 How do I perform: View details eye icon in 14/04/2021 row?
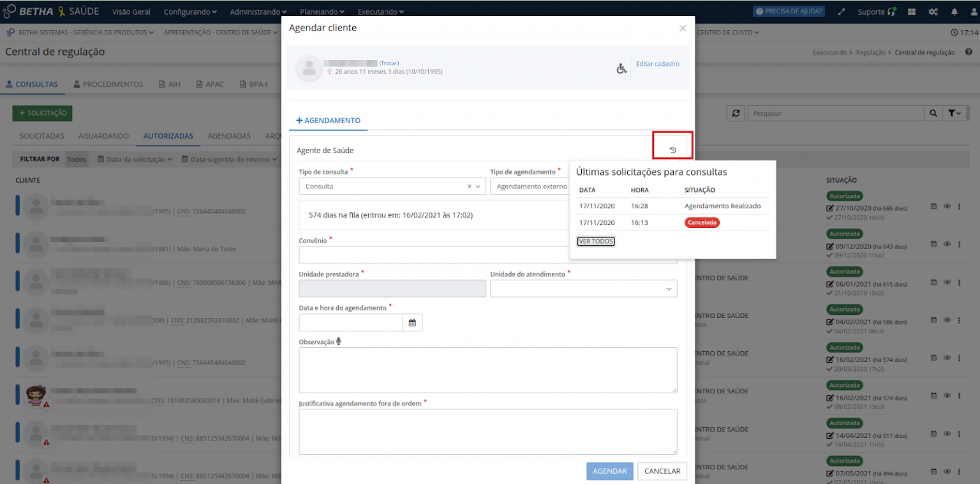(947, 434)
